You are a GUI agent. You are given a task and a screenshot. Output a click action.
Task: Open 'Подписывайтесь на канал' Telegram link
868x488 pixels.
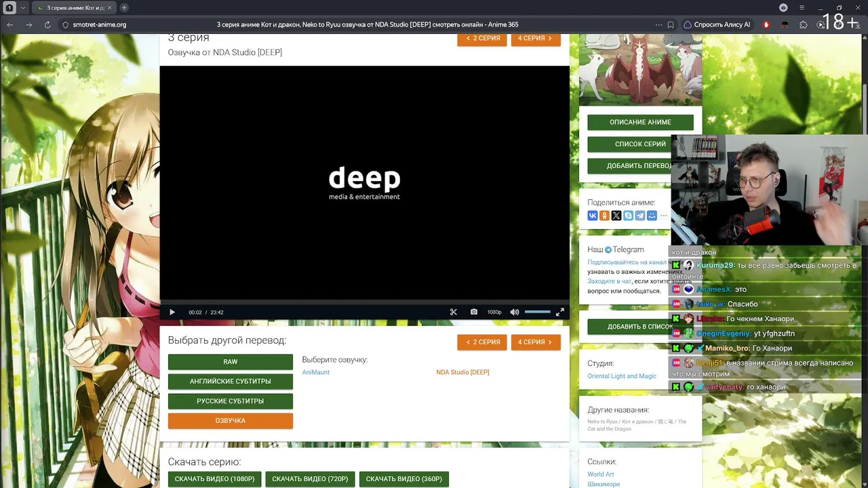[627, 262]
